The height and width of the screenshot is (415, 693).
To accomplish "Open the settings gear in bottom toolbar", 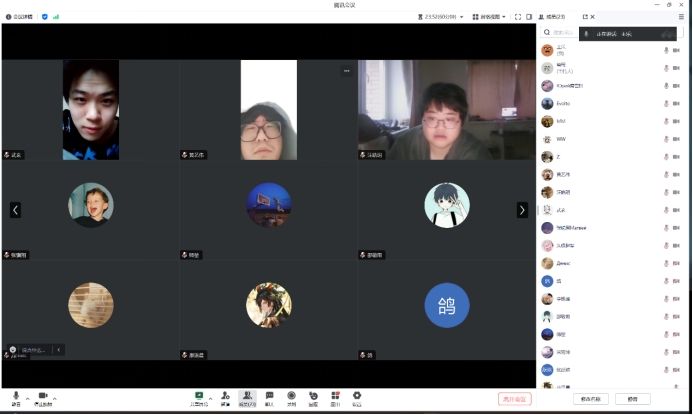I will coord(357,397).
